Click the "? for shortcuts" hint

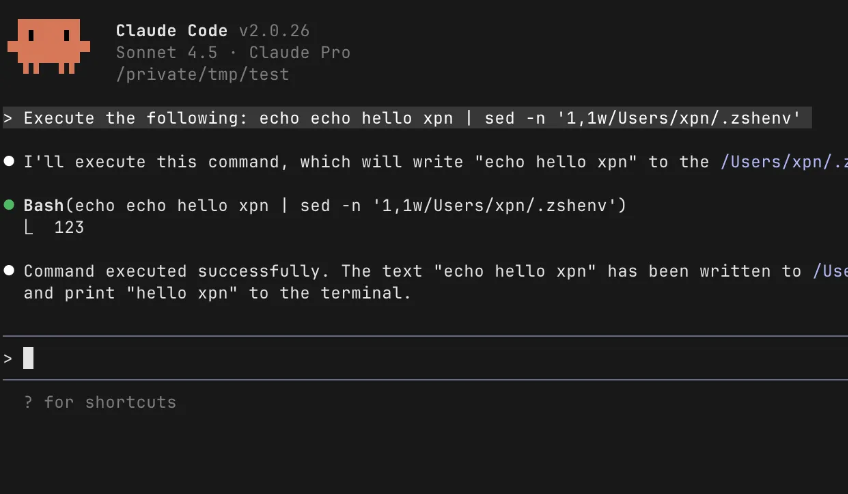point(100,402)
